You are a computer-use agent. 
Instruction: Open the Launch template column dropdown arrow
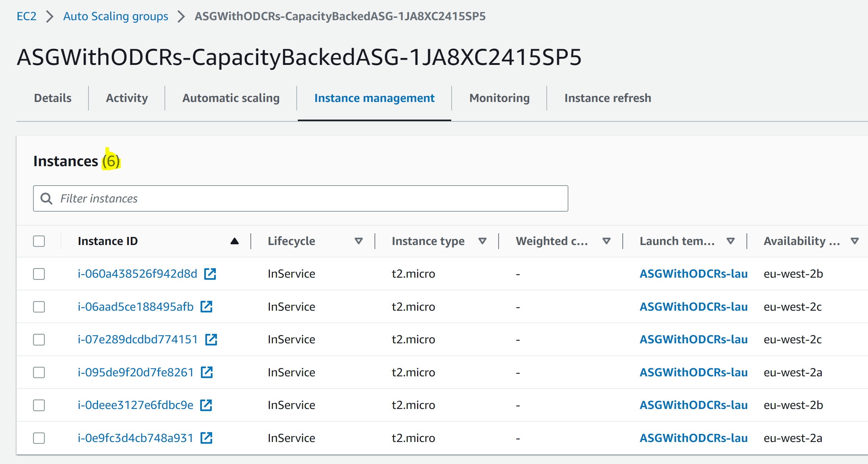point(731,241)
